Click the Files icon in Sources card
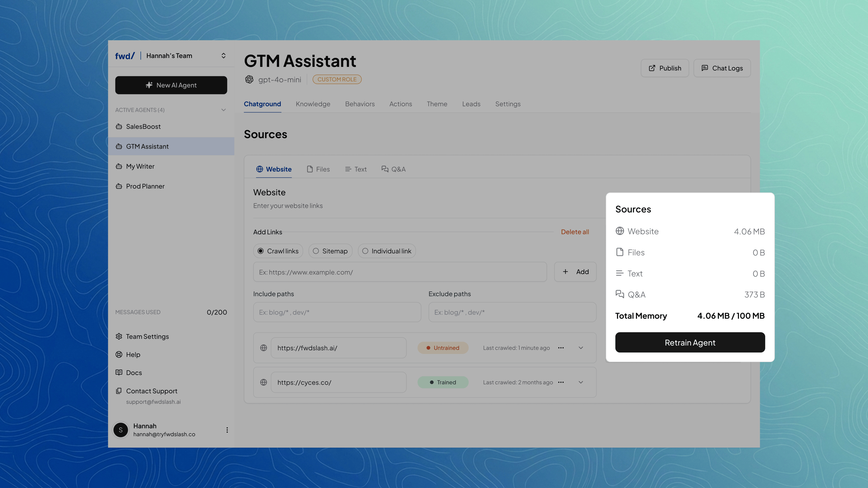The image size is (868, 488). click(620, 252)
